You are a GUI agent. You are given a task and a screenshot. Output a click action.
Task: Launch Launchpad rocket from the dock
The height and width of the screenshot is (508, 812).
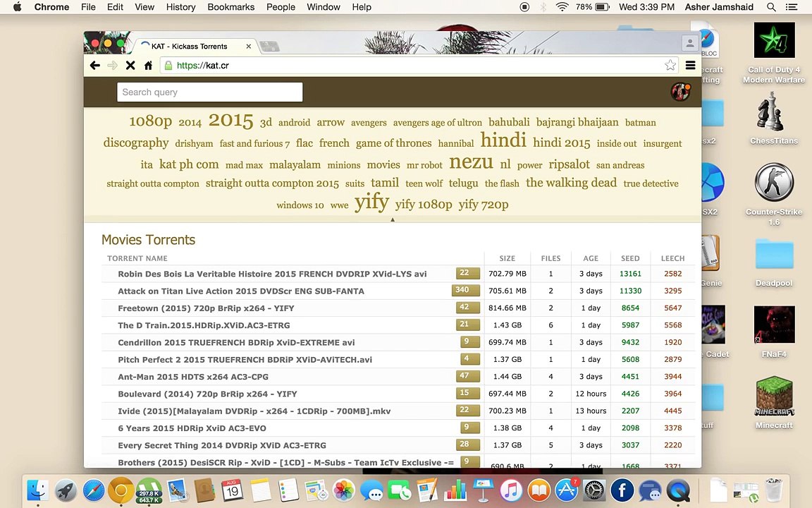(66, 490)
